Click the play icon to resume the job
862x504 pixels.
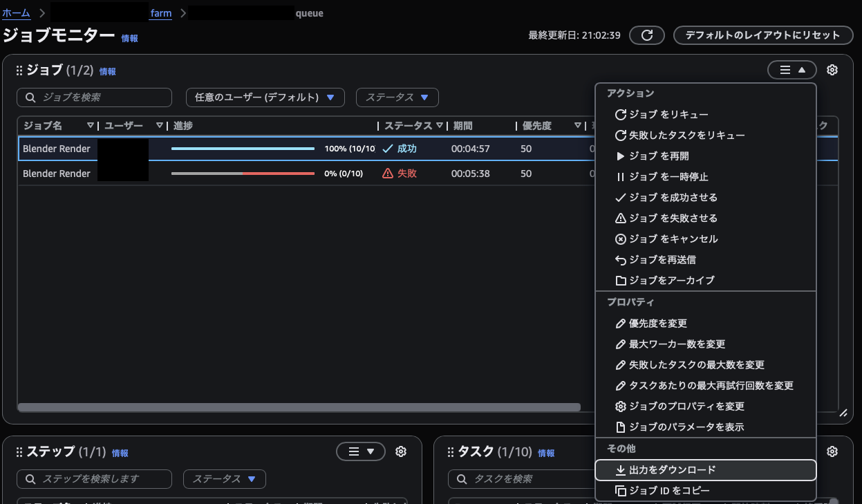tap(620, 156)
